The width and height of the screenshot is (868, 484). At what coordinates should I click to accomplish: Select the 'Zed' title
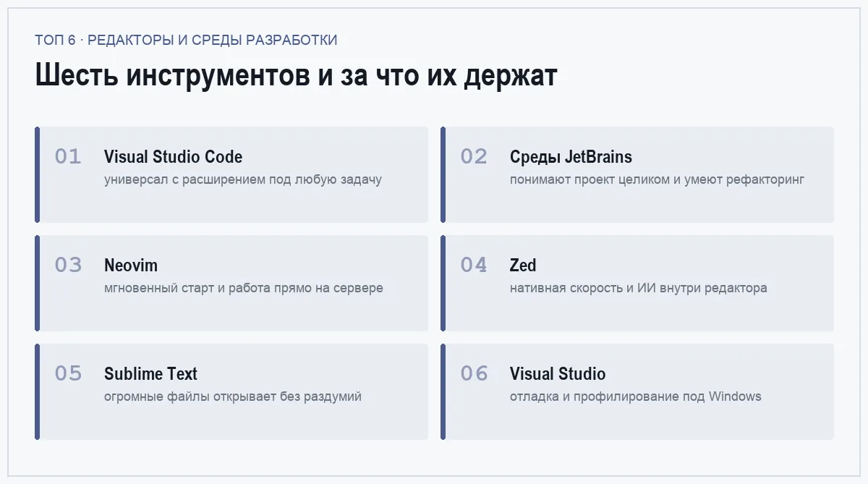tap(523, 266)
